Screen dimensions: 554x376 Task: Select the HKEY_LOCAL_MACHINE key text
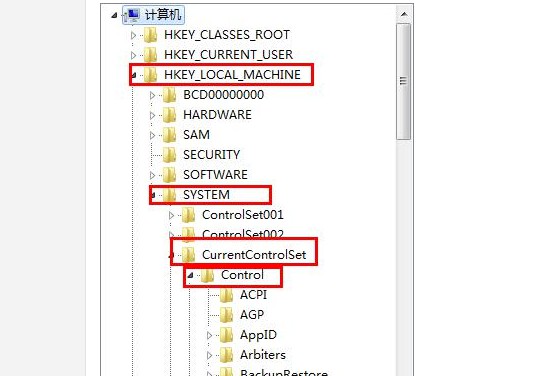232,75
